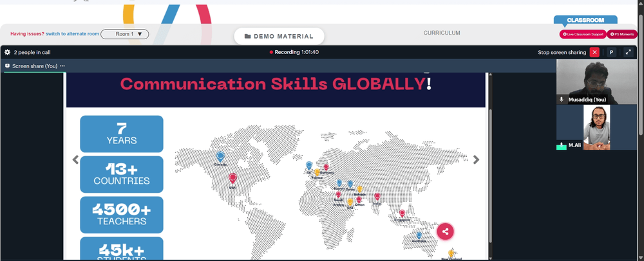The image size is (644, 261).
Task: Click M.Ali's green status icon
Action: (x=562, y=145)
